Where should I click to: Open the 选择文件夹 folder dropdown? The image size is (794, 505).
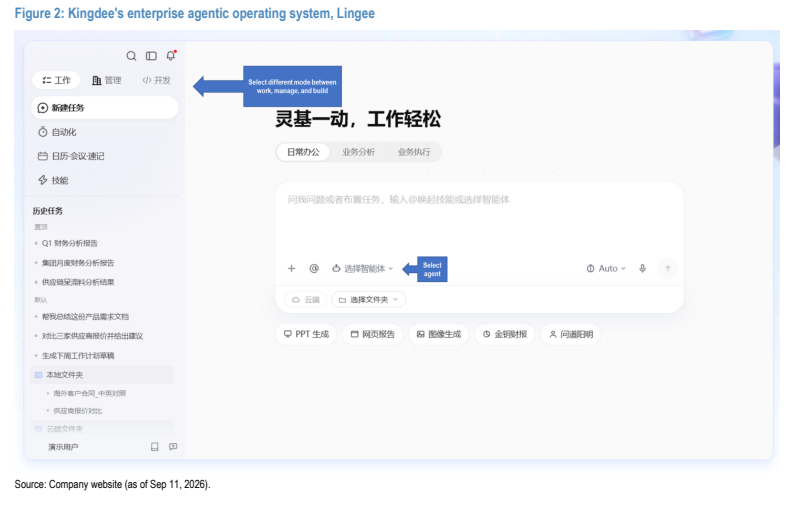(369, 300)
